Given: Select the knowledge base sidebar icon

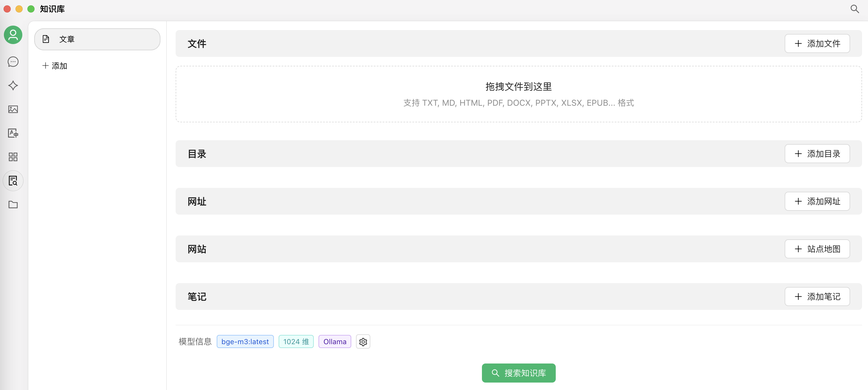Looking at the screenshot, I should click(13, 181).
